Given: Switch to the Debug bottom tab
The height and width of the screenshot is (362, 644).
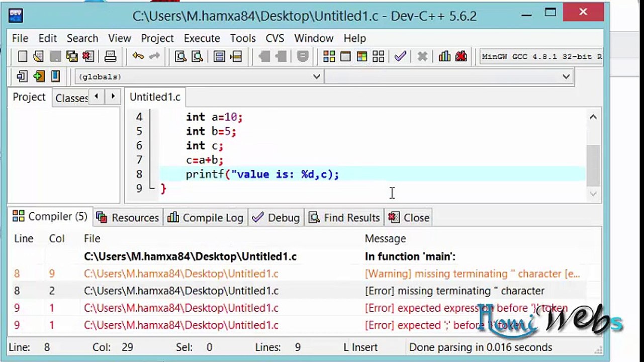Looking at the screenshot, I should tap(276, 218).
